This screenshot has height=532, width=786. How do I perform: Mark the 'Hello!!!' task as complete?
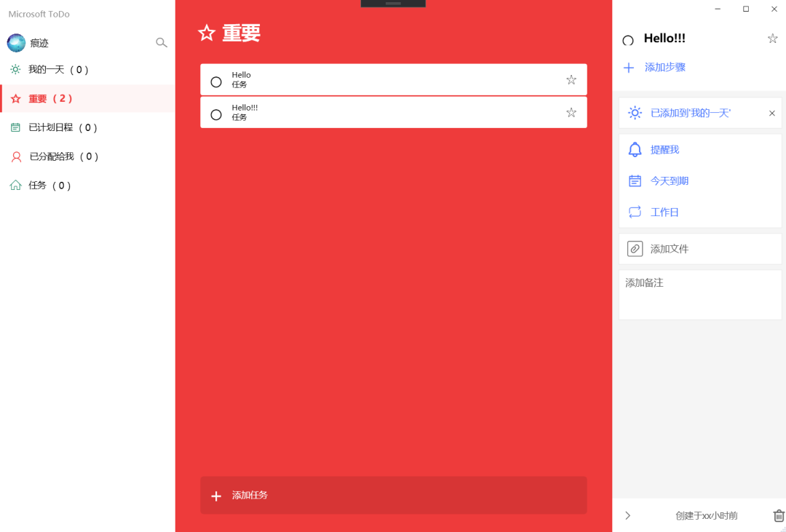coord(215,112)
